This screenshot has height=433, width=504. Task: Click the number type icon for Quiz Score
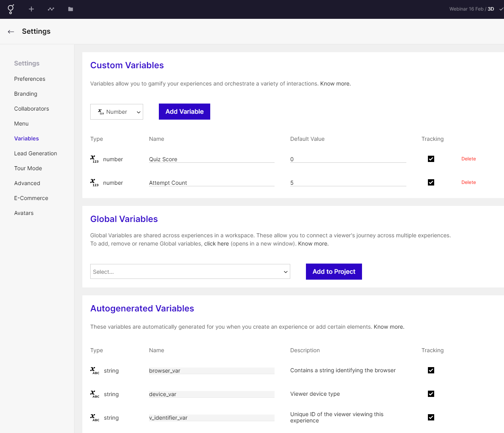click(x=95, y=159)
